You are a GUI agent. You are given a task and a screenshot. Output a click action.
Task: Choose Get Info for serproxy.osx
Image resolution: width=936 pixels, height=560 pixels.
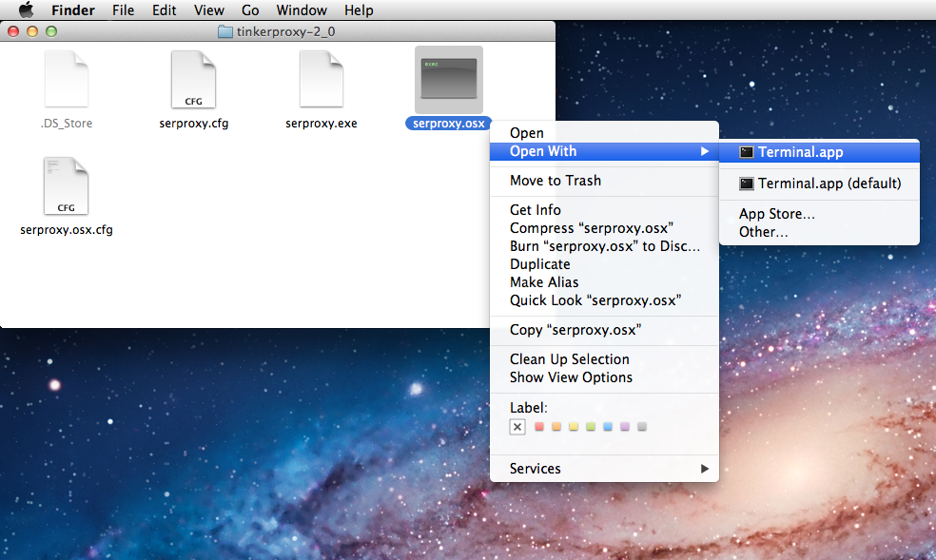click(x=604, y=210)
